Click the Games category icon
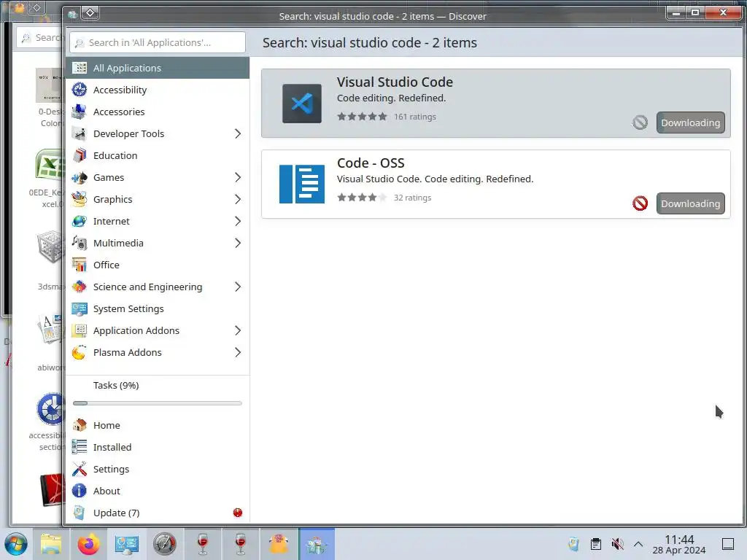Screen dimensions: 747x560 point(79,178)
